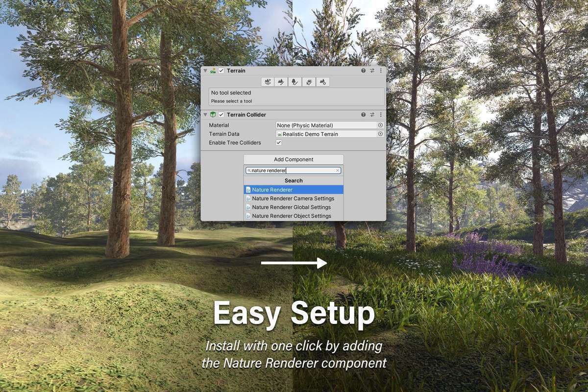Toggle the Terrain component enabled checkbox
The image size is (588, 392).
[221, 71]
